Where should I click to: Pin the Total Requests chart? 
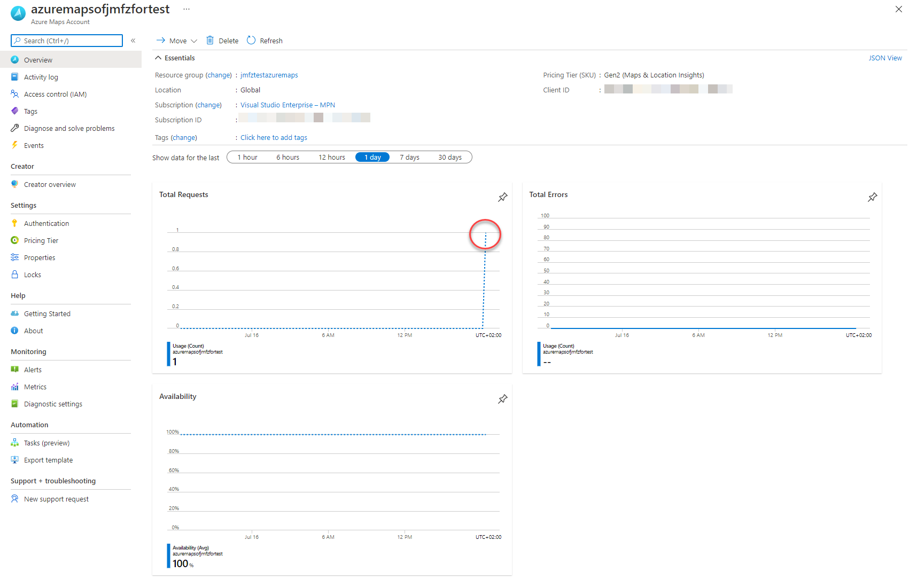(503, 197)
